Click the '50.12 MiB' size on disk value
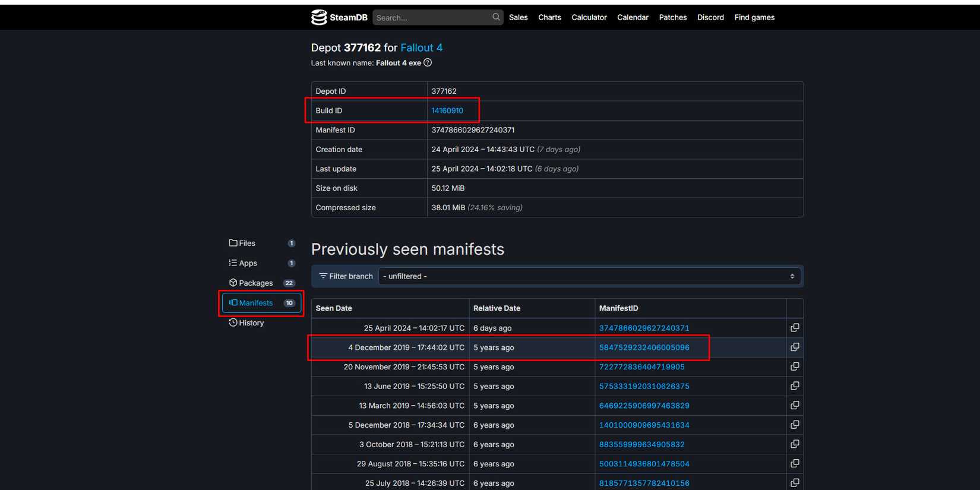 coord(448,188)
